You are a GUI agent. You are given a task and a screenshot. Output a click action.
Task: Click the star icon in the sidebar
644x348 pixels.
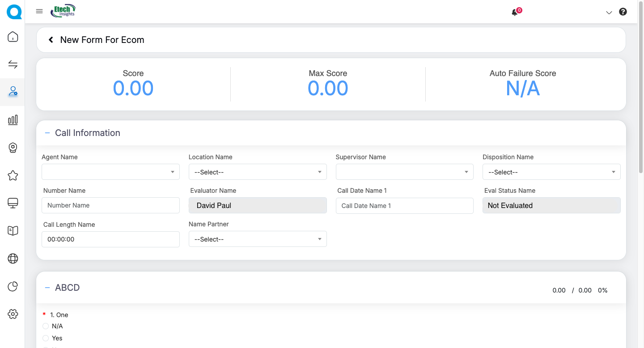click(x=13, y=175)
